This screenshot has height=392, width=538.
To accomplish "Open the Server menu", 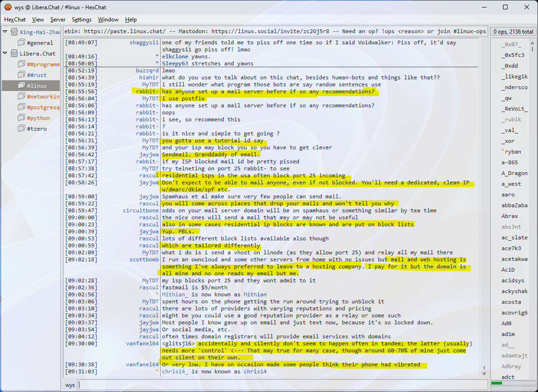I will [58, 20].
